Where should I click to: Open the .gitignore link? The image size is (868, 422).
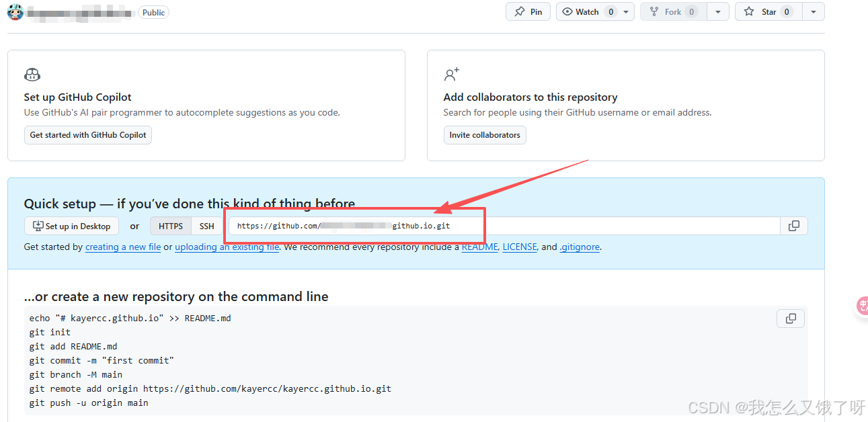click(580, 247)
